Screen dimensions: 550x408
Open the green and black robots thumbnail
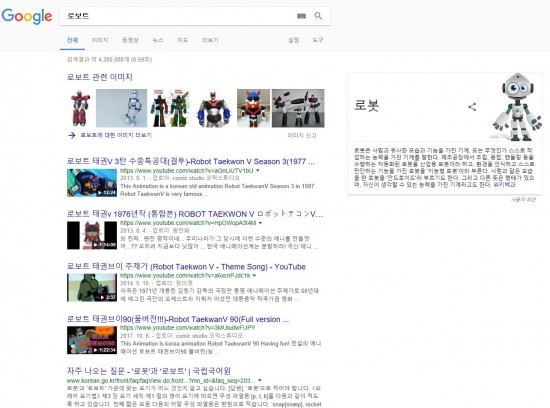point(170,108)
